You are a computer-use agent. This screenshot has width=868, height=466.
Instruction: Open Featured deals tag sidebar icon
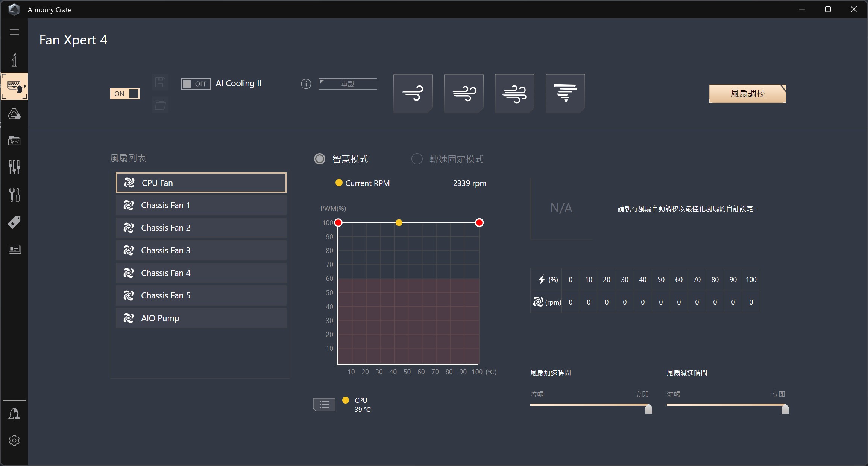[14, 222]
